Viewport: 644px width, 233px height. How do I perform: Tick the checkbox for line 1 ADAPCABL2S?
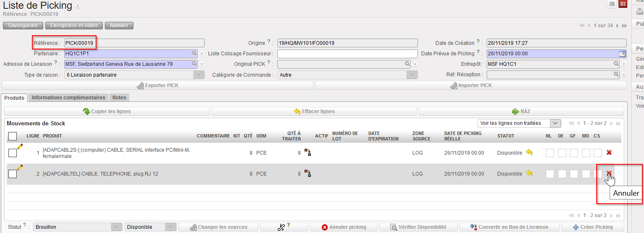(13, 153)
